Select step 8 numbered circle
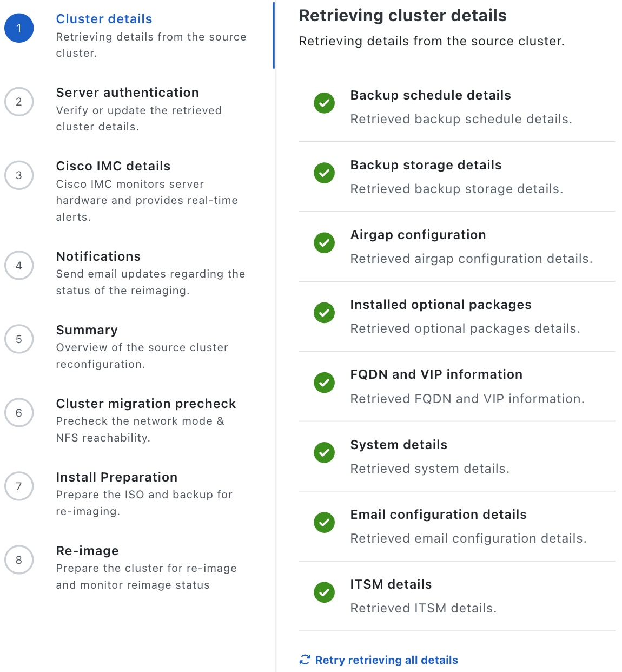Viewport: 622px width, 672px height. 19,559
